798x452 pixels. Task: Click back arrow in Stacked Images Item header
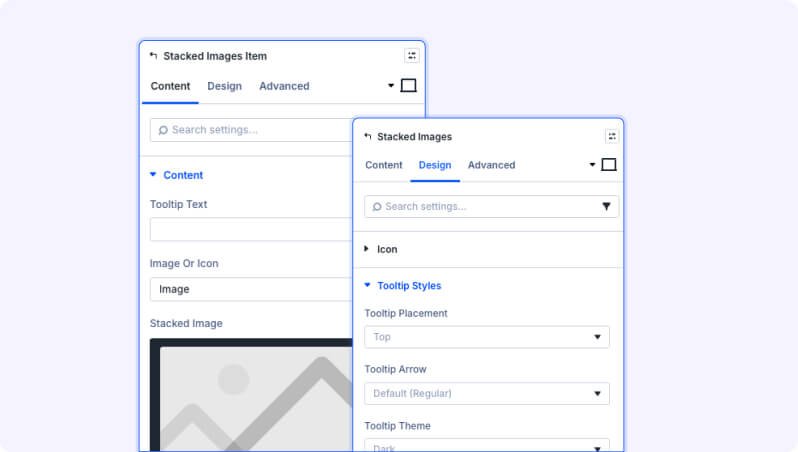click(153, 55)
